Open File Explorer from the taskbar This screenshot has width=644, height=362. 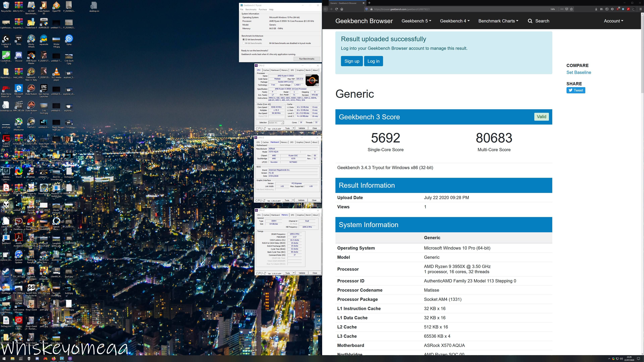[12, 359]
